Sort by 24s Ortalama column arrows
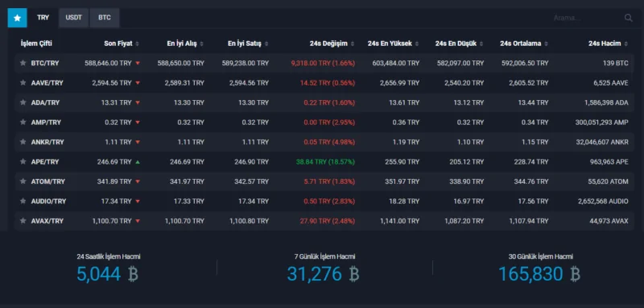This screenshot has height=308, width=644. (x=546, y=44)
